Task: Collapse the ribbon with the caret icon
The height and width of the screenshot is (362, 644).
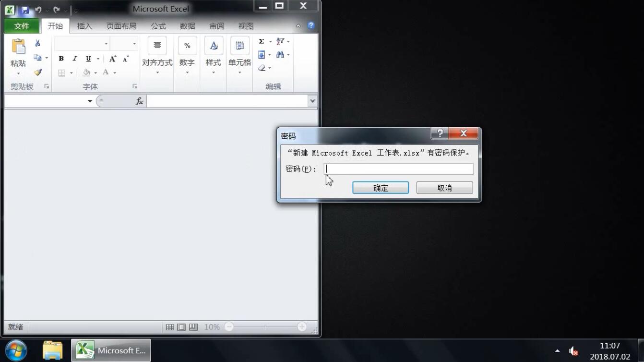Action: coord(298,26)
